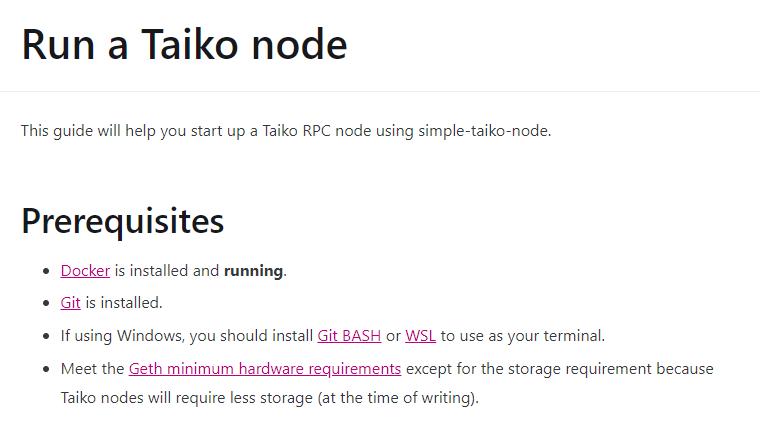Image resolution: width=760 pixels, height=437 pixels.
Task: Open Geth minimum hardware requirements link
Action: click(265, 368)
